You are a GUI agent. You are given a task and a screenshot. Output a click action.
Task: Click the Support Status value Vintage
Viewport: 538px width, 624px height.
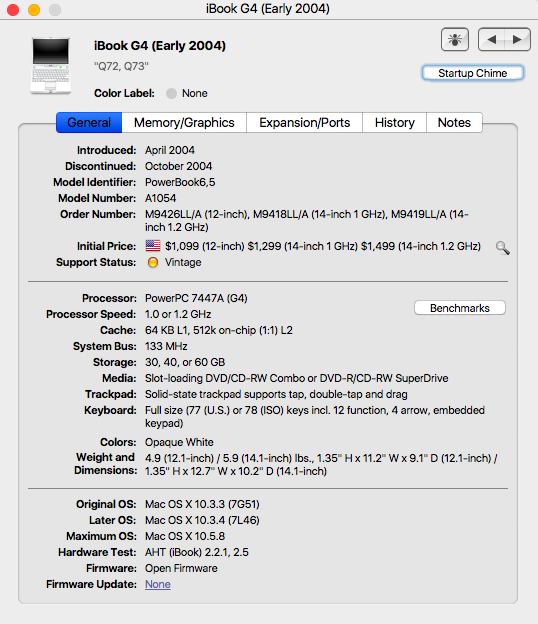pyautogui.click(x=183, y=262)
